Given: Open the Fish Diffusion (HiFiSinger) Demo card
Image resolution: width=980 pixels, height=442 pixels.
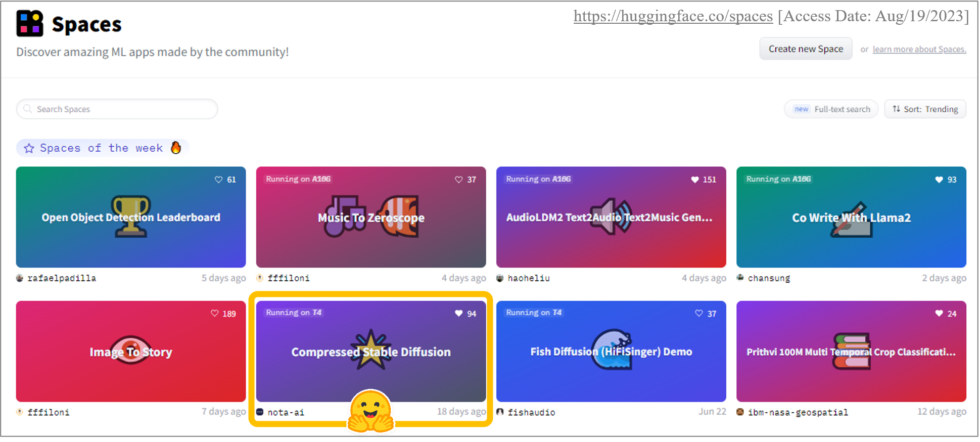Looking at the screenshot, I should click(611, 351).
